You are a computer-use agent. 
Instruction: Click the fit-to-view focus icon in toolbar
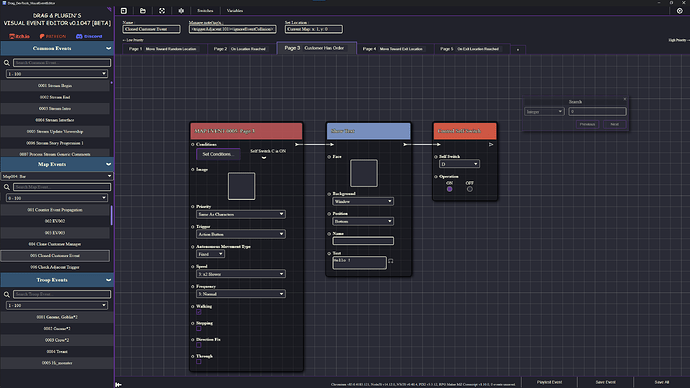162,11
